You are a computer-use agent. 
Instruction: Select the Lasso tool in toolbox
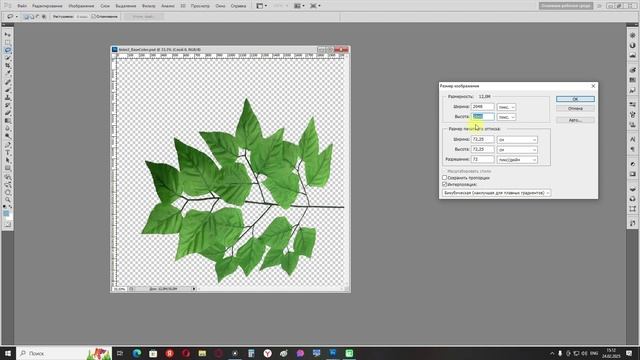8,50
